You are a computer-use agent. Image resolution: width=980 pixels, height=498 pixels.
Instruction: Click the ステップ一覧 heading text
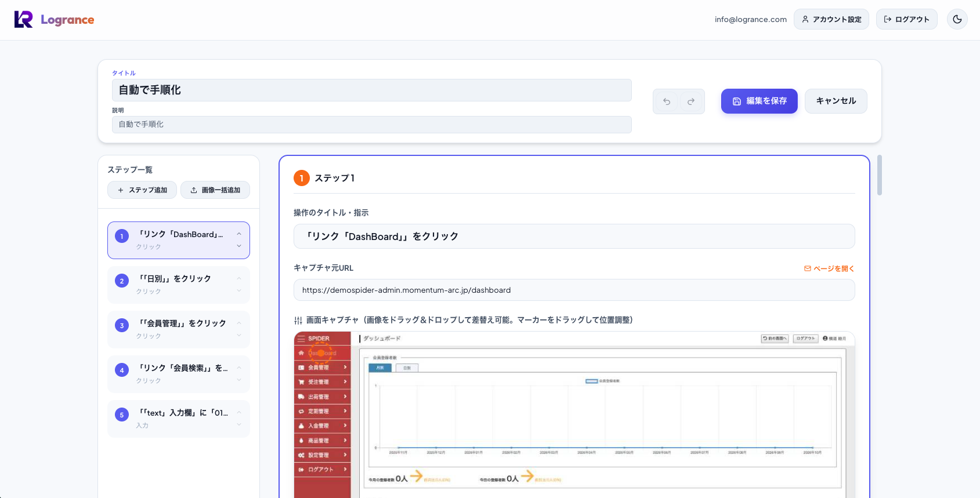(x=130, y=170)
